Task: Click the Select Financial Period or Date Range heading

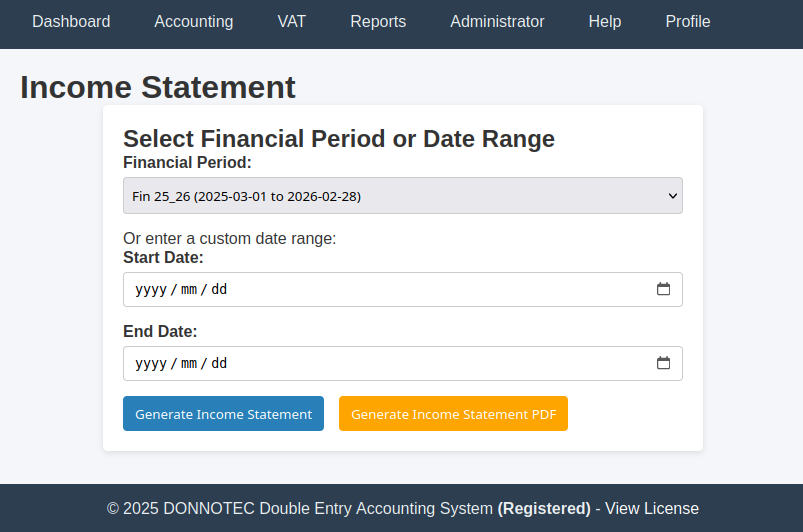Action: (x=339, y=139)
